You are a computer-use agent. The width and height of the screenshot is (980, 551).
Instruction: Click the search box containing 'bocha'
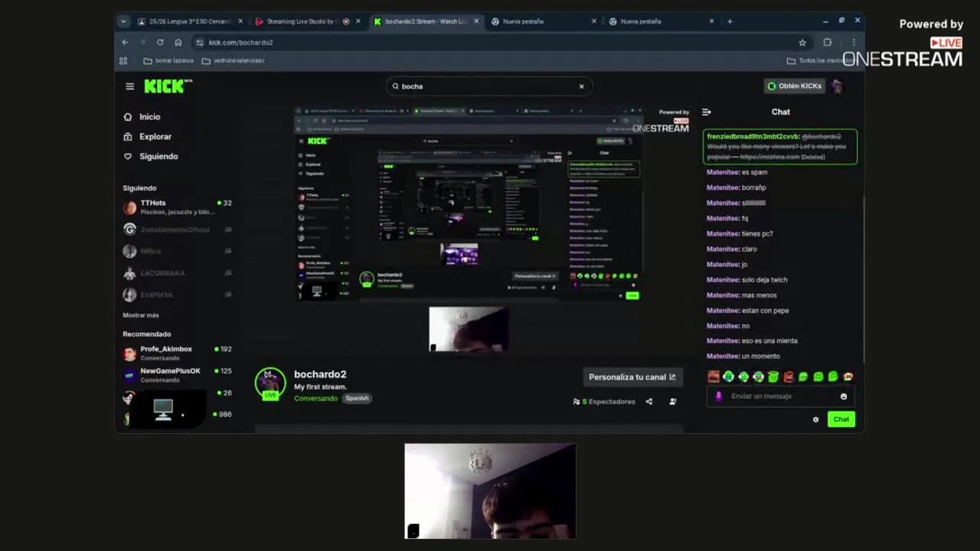488,86
